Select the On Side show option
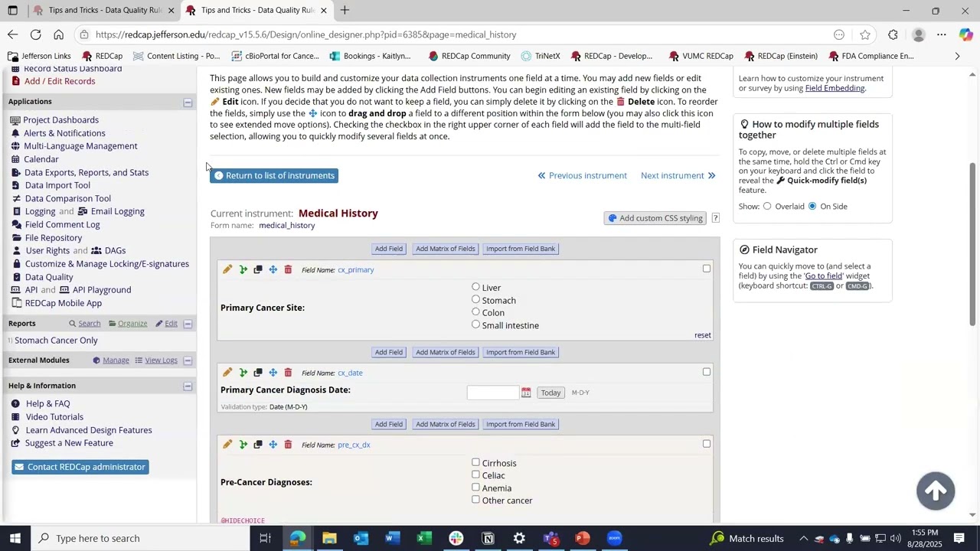 [812, 206]
